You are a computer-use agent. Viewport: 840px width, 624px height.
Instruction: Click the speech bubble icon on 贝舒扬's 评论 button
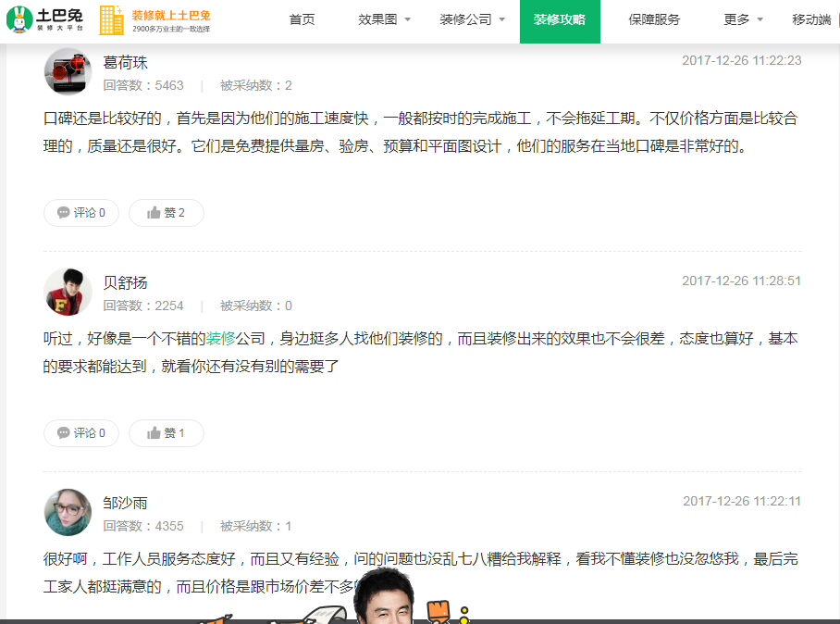(x=62, y=432)
